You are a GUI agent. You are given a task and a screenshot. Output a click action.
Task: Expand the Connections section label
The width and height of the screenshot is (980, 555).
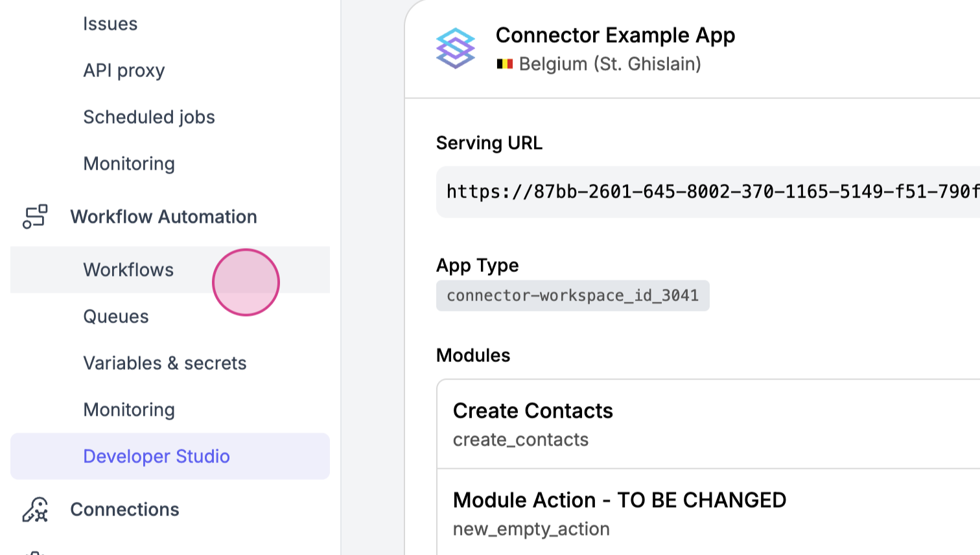point(124,510)
